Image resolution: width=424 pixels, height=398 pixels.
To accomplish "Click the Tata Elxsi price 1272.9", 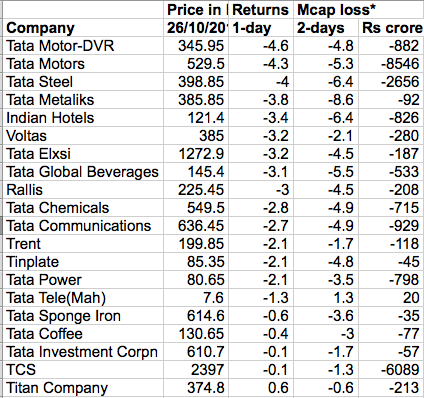I will [196, 154].
